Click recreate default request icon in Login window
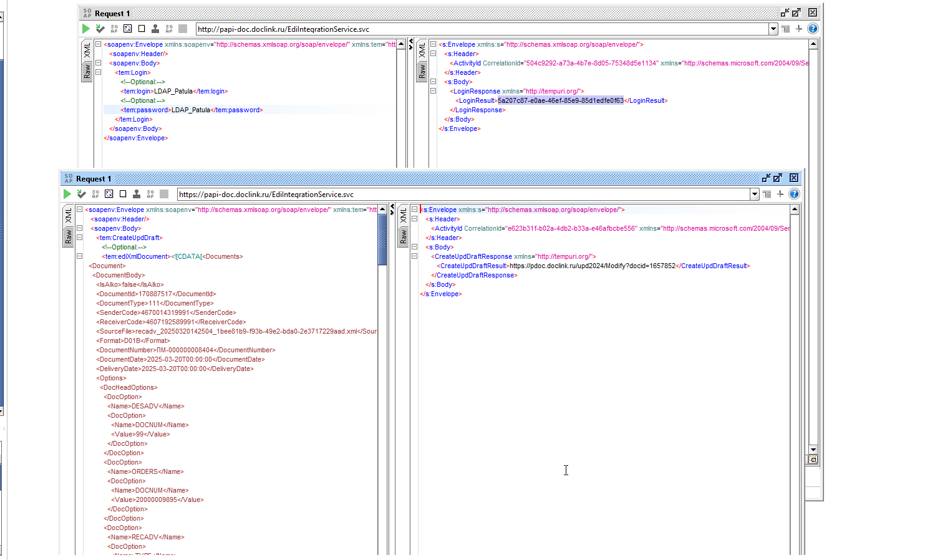The height and width of the screenshot is (560, 935). pyautogui.click(x=127, y=29)
